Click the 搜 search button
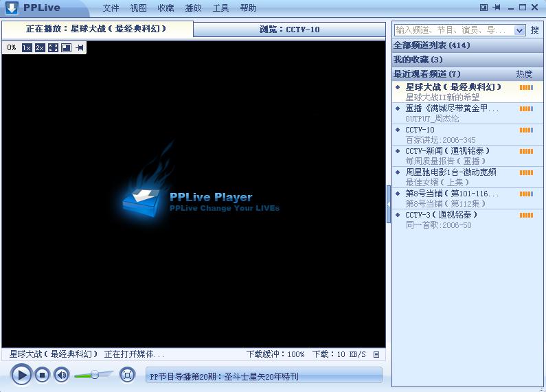 click(x=534, y=30)
